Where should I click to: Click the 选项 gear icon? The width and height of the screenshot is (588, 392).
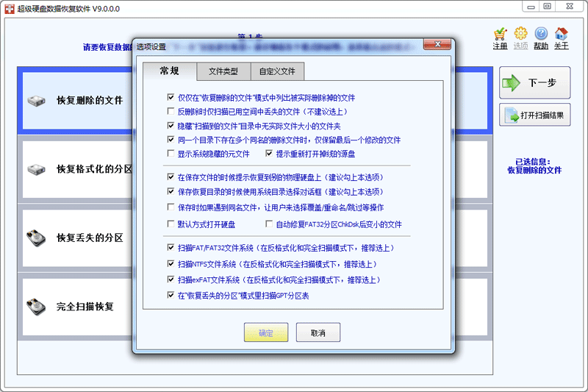[520, 34]
